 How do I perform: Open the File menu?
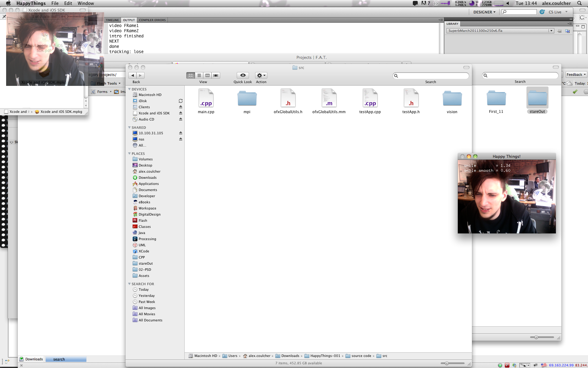55,3
